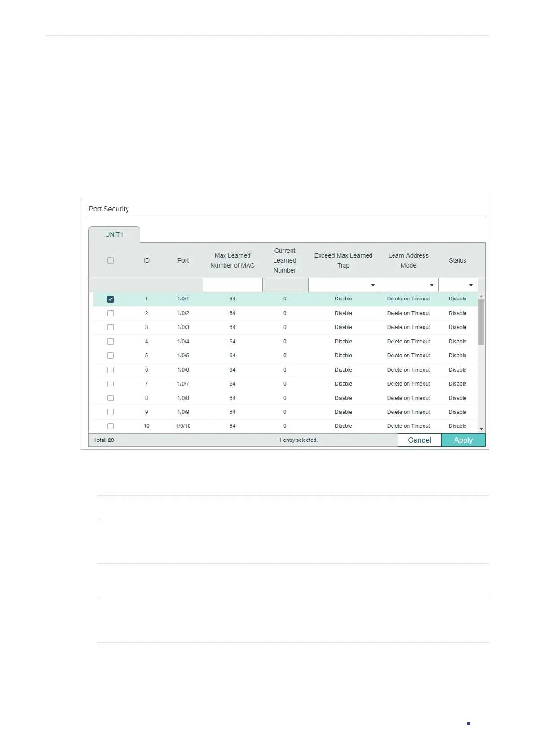Click Status 'Disable' in row 1/0/4

pos(458,342)
